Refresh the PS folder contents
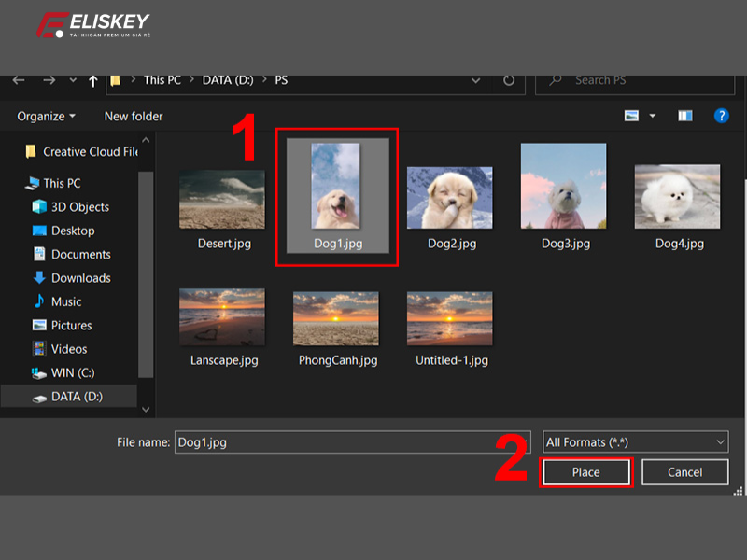Viewport: 747px width, 560px height. (x=507, y=80)
